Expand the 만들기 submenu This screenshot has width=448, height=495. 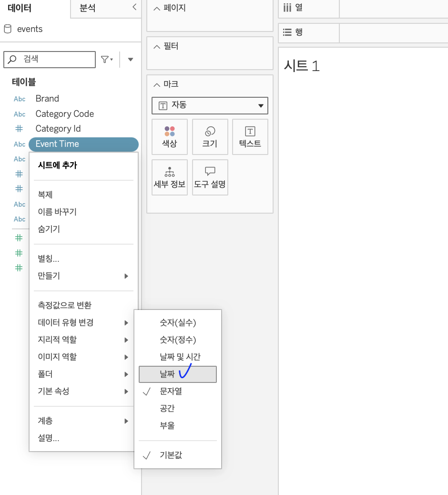(83, 276)
